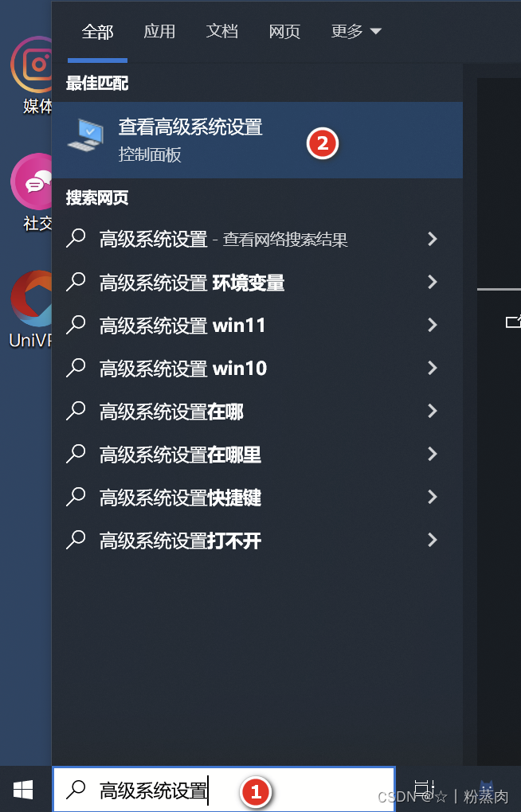Open the Task View taskbar icon
The image size is (521, 812).
(x=424, y=789)
